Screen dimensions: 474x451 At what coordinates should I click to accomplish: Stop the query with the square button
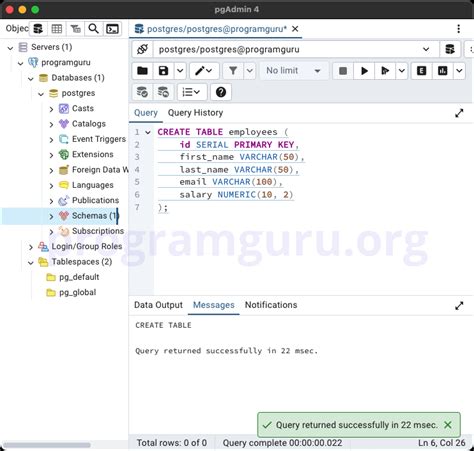[343, 71]
